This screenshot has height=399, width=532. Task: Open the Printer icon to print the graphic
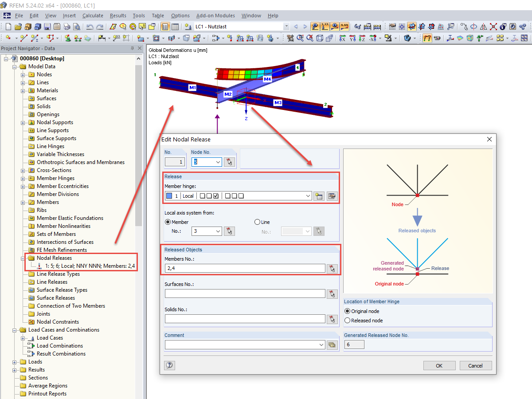tap(66, 27)
